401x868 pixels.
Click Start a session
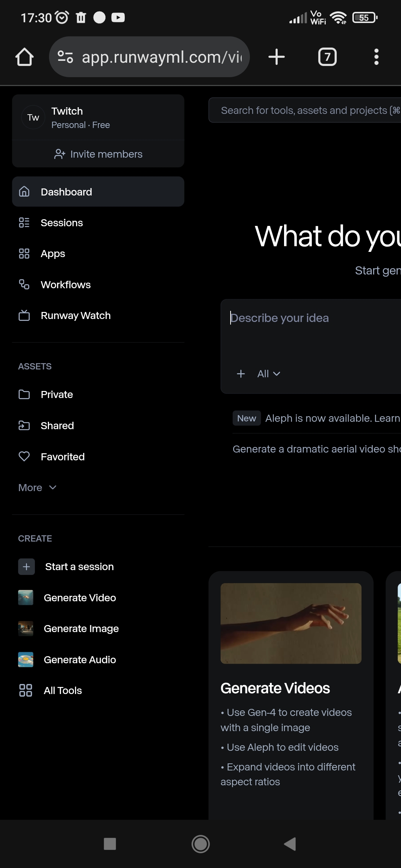pos(98,567)
